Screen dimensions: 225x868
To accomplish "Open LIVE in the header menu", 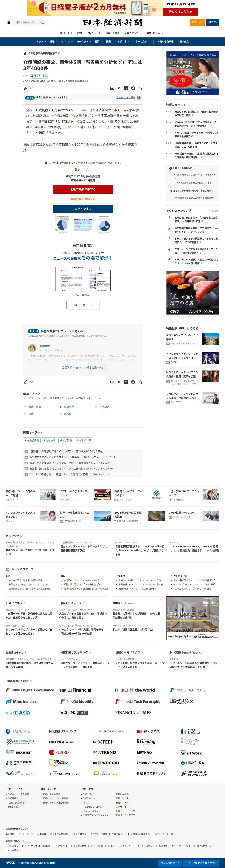I will pyautogui.click(x=80, y=33).
